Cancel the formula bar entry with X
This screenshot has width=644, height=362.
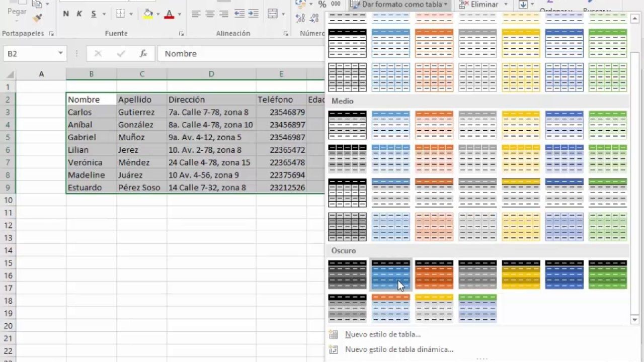(98, 53)
